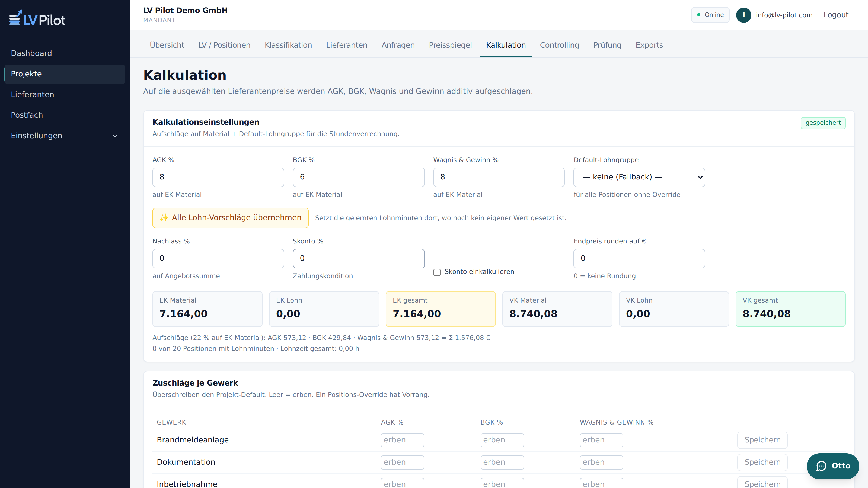Select the Kalkulation tab
The image size is (868, 488).
click(x=505, y=45)
